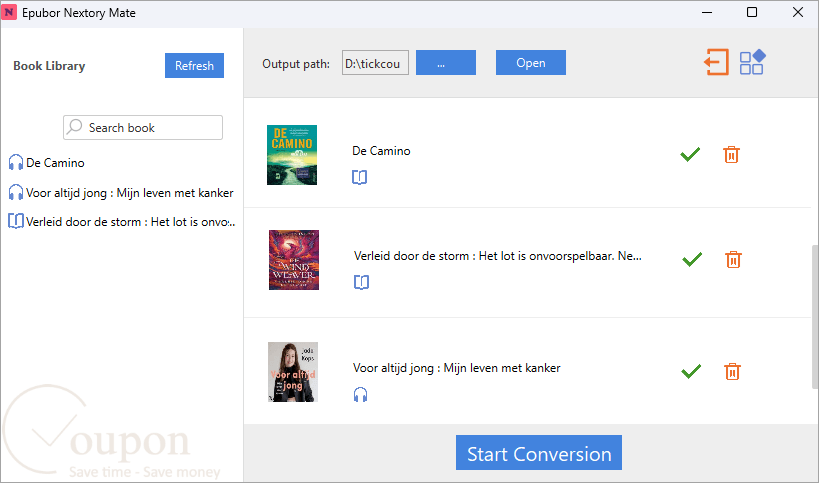Maximize the Epubor Nextory Mate window
This screenshot has width=819, height=483.
point(752,12)
